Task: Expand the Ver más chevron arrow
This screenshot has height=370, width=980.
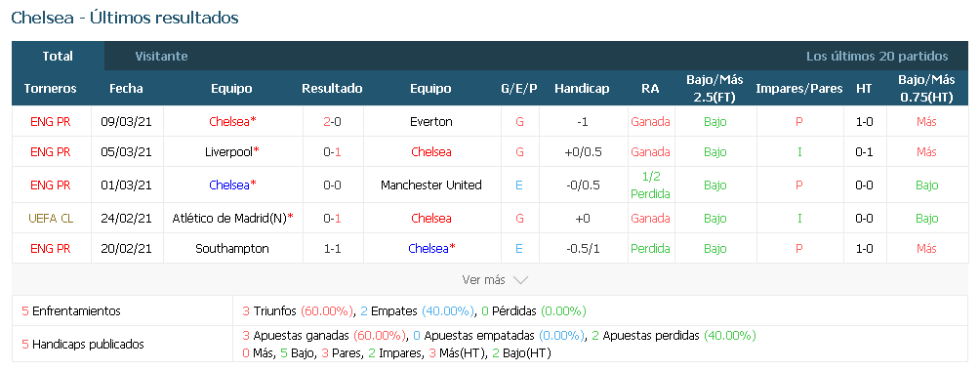Action: pos(520,280)
